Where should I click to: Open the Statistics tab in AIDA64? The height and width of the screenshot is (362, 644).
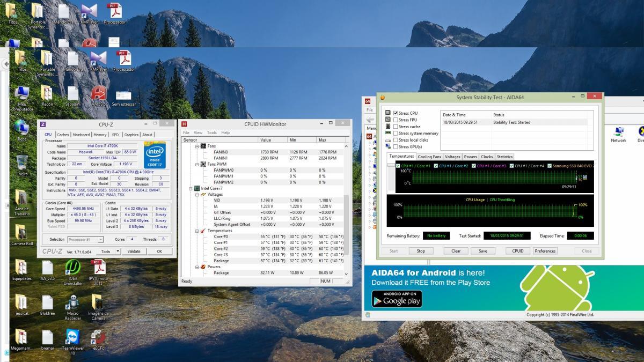(x=504, y=157)
